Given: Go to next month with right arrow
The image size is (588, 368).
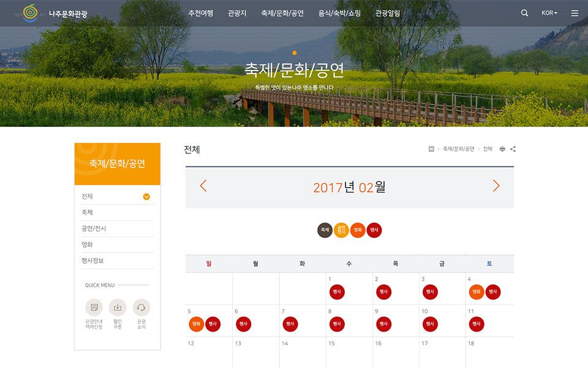Looking at the screenshot, I should coord(496,186).
